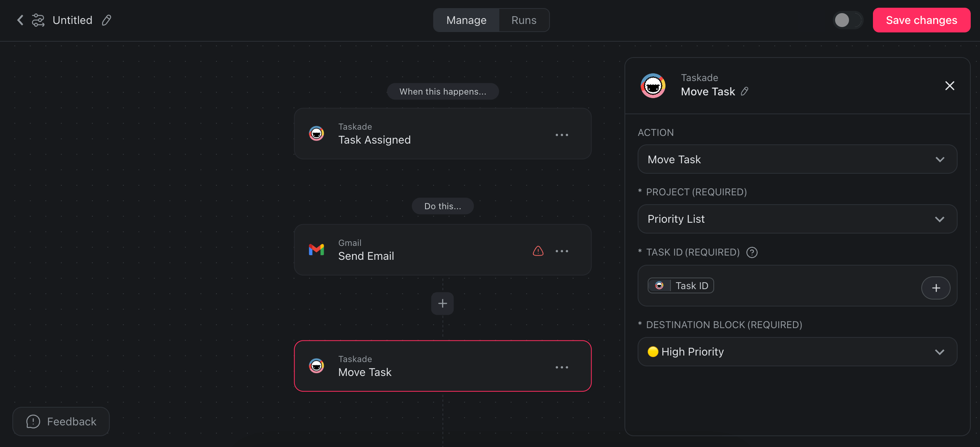Image resolution: width=980 pixels, height=447 pixels.
Task: Select the Manage tab
Action: click(466, 20)
